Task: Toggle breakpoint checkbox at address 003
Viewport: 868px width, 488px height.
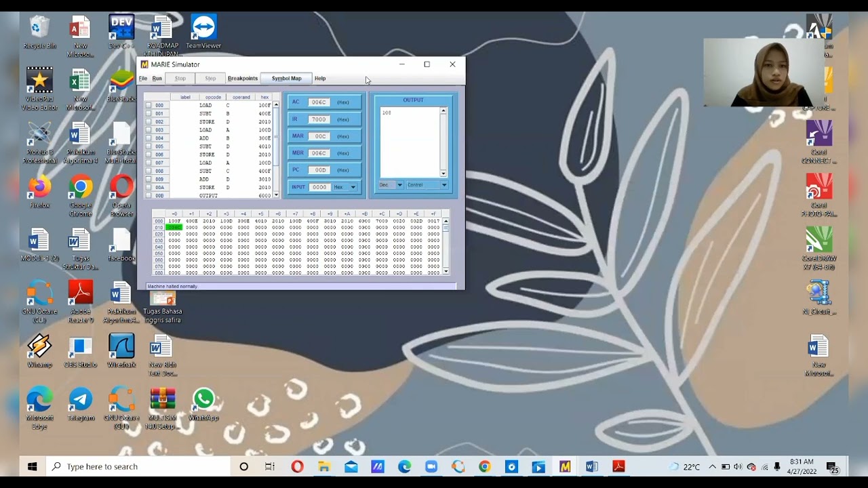Action: (149, 130)
